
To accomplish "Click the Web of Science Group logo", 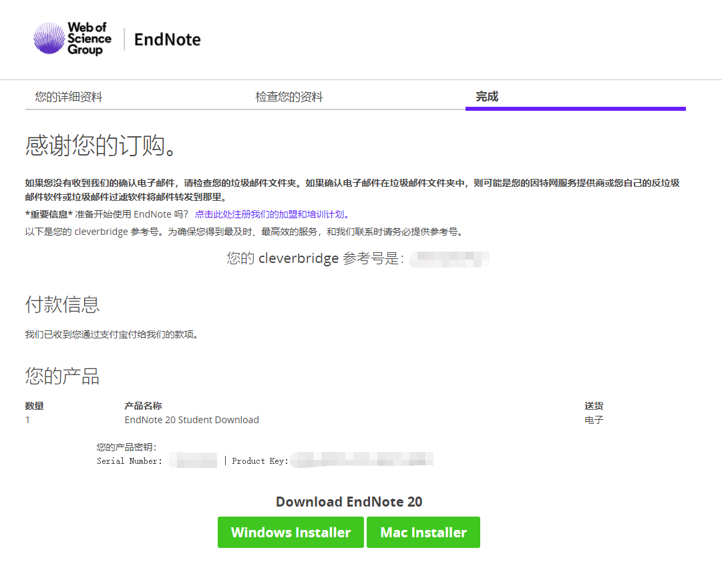I will coord(72,39).
